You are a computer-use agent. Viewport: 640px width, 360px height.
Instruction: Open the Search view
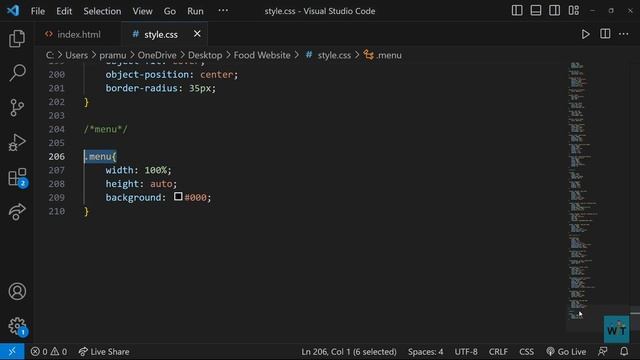pos(17,73)
